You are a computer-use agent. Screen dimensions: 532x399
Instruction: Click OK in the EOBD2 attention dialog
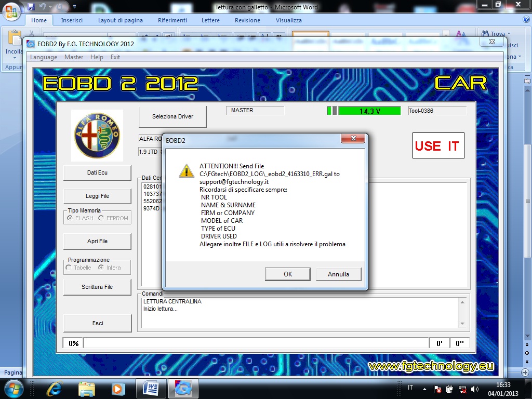(x=288, y=274)
